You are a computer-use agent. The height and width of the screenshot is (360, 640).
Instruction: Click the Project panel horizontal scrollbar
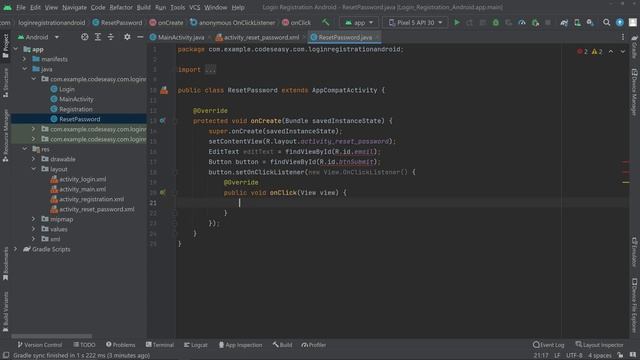click(x=51, y=336)
